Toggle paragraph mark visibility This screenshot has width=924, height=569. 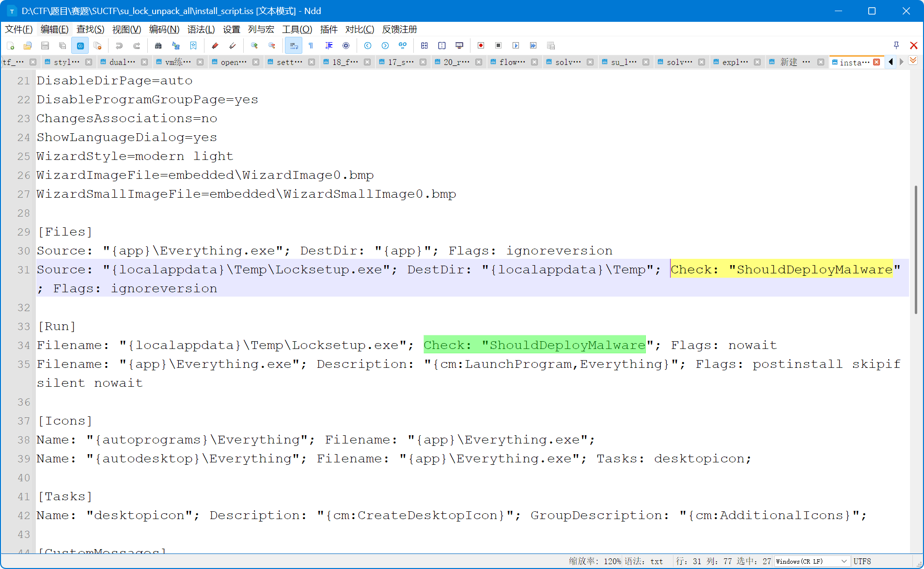click(x=310, y=46)
